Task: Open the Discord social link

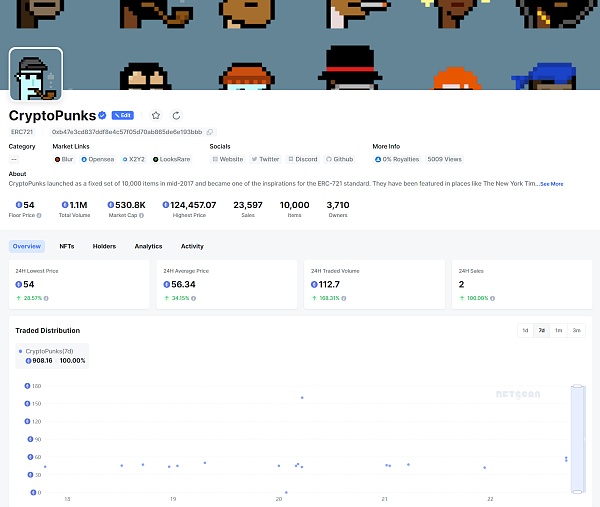Action: (303, 159)
